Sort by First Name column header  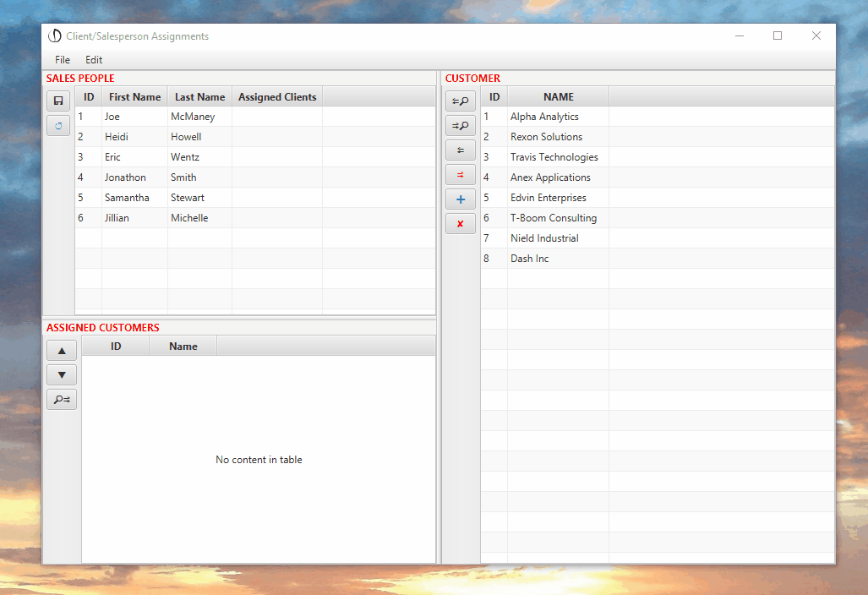pos(134,97)
